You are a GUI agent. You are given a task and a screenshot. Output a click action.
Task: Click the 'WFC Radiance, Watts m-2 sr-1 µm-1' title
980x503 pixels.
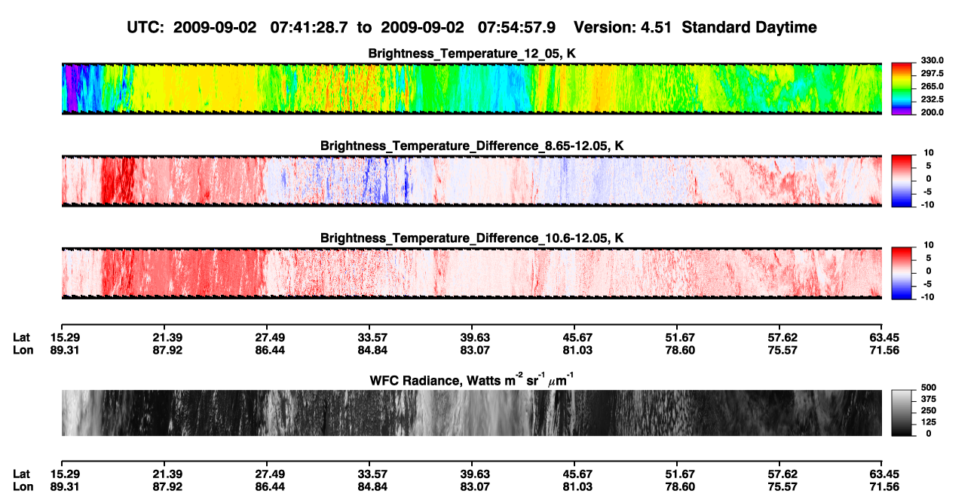pos(472,380)
